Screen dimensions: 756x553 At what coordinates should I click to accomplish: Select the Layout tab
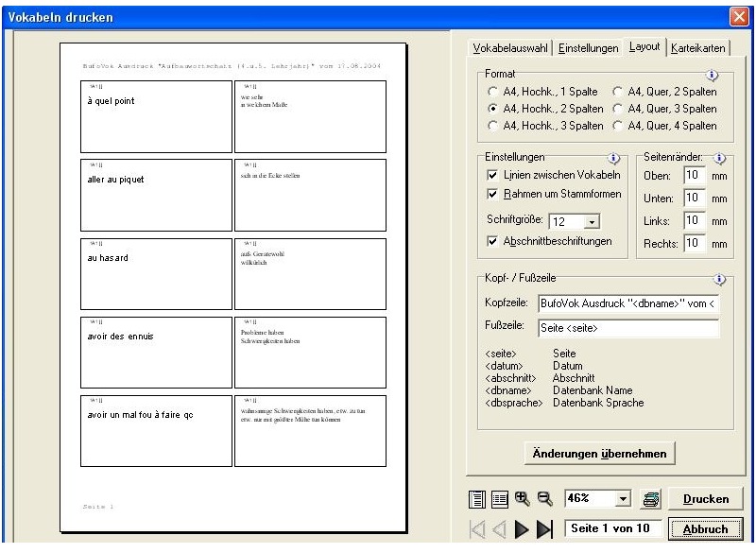(644, 46)
